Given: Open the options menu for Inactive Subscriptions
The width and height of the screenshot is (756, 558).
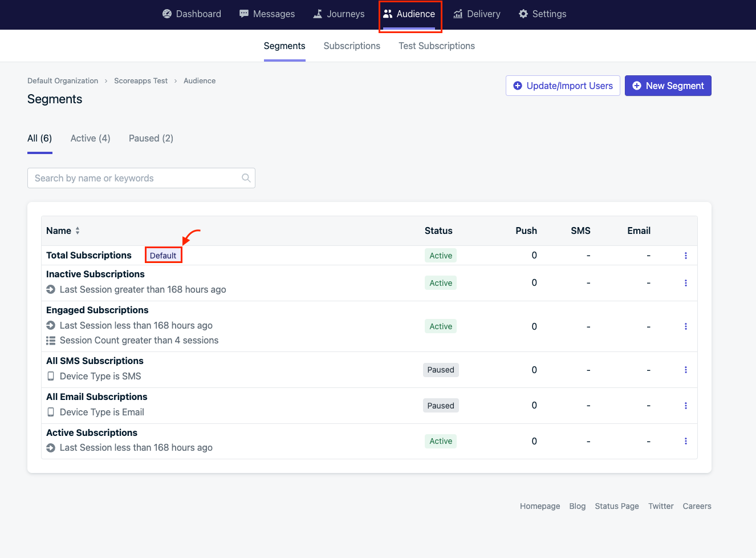Looking at the screenshot, I should pos(686,283).
